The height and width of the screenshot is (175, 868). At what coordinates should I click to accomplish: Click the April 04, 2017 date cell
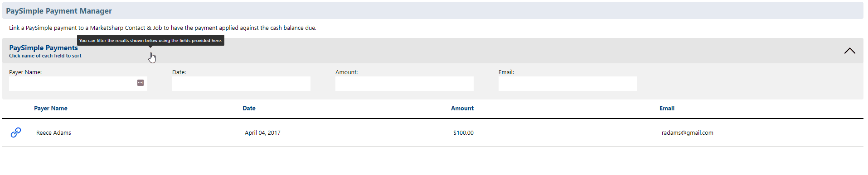(262, 133)
